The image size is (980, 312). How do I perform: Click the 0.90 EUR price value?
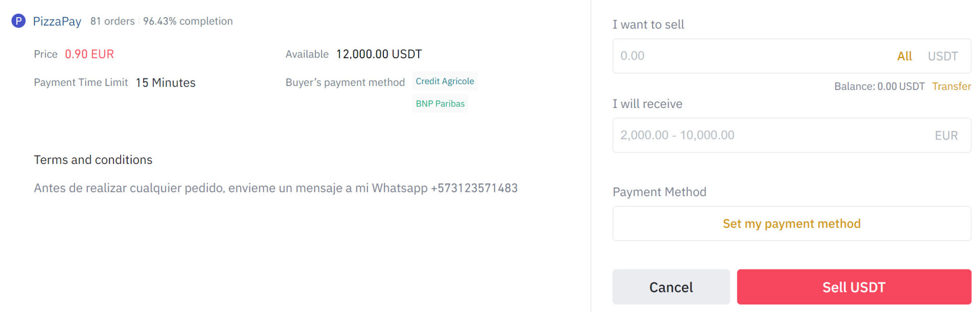coord(89,54)
